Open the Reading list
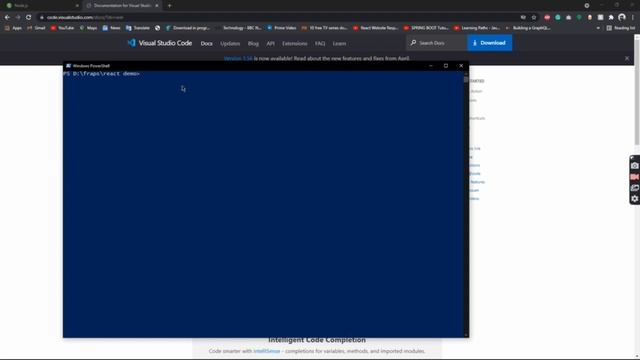 pos(620,28)
